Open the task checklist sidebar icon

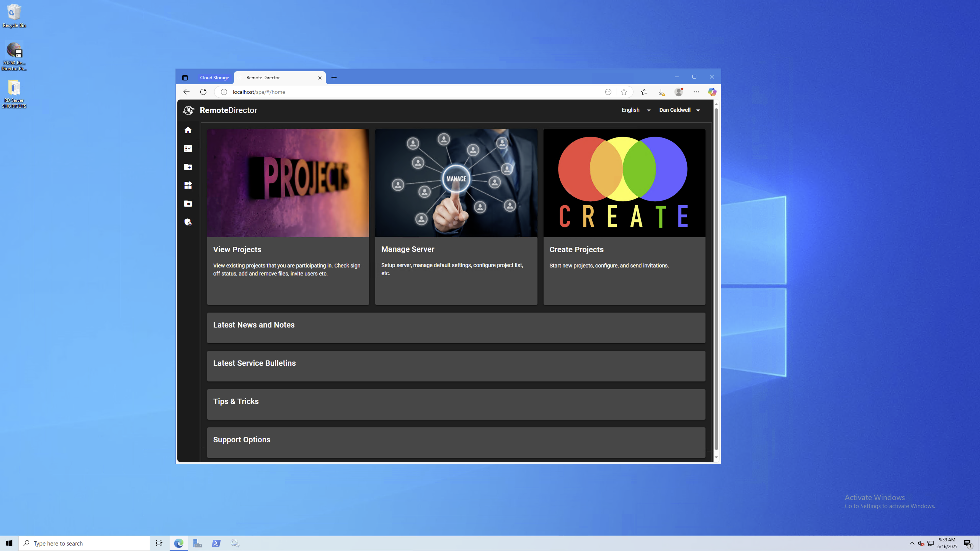pos(188,149)
